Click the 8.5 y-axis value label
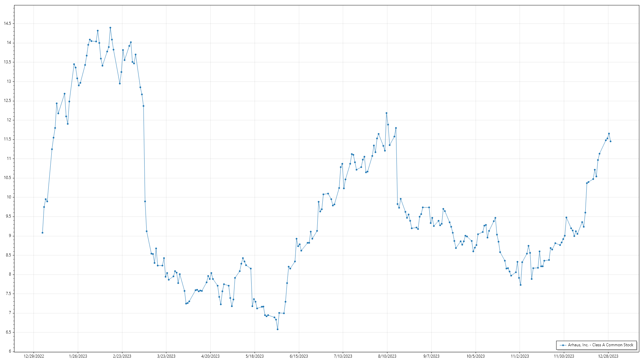644x362 pixels. (x=8, y=255)
